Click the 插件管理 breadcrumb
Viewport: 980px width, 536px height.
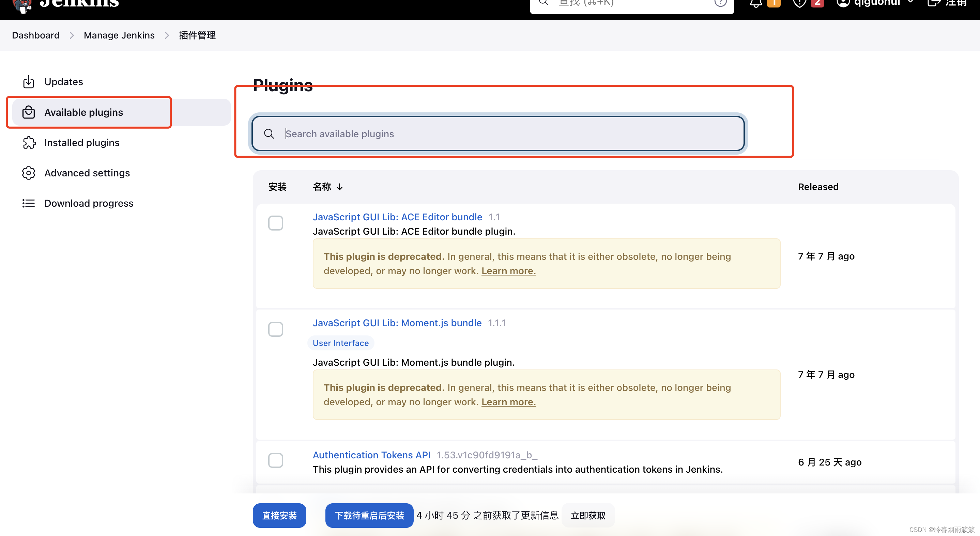(197, 35)
